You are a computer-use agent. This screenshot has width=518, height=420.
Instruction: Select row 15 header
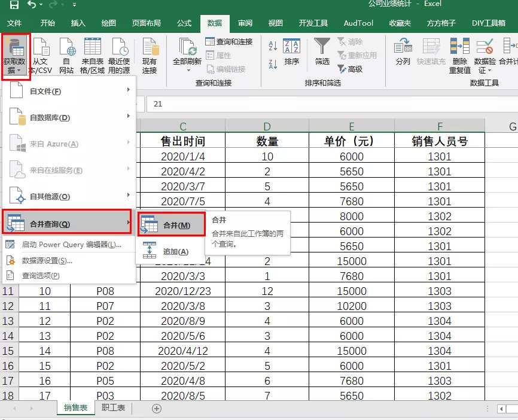8,351
